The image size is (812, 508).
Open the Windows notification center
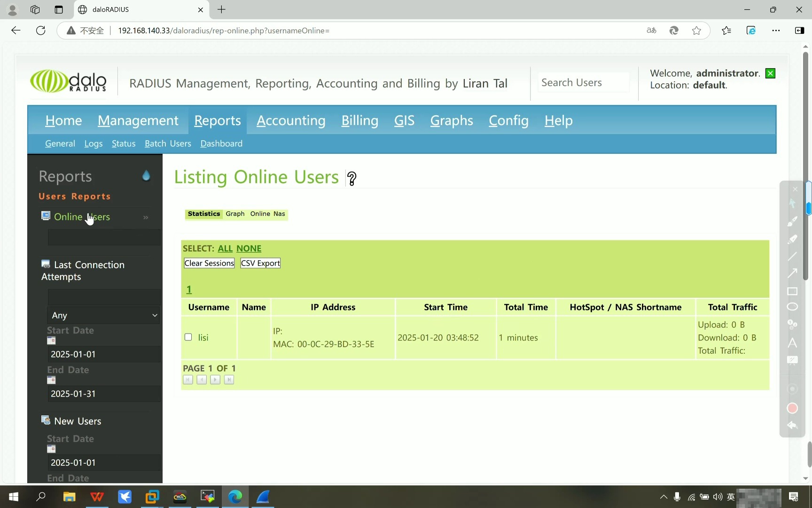click(x=794, y=497)
